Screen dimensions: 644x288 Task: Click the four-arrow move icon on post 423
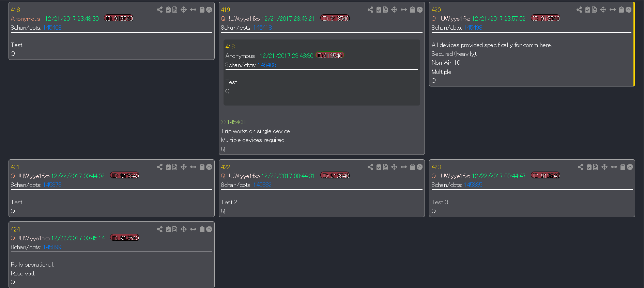pyautogui.click(x=604, y=167)
